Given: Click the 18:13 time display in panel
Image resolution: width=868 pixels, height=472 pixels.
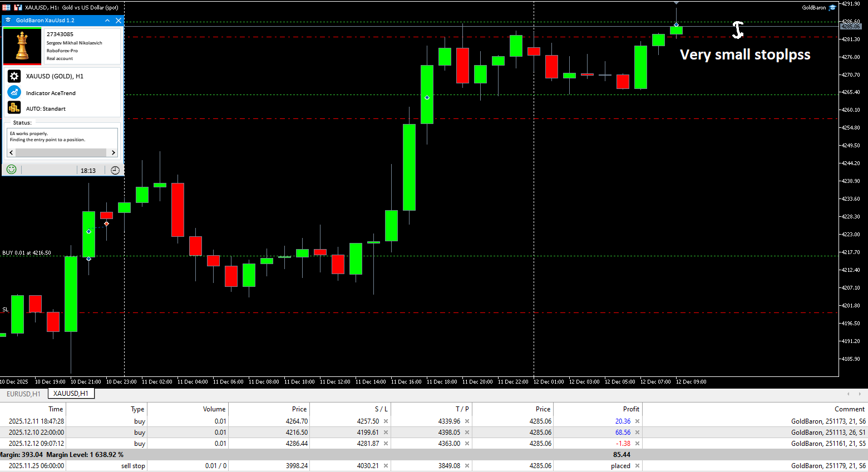Looking at the screenshot, I should 88,171.
